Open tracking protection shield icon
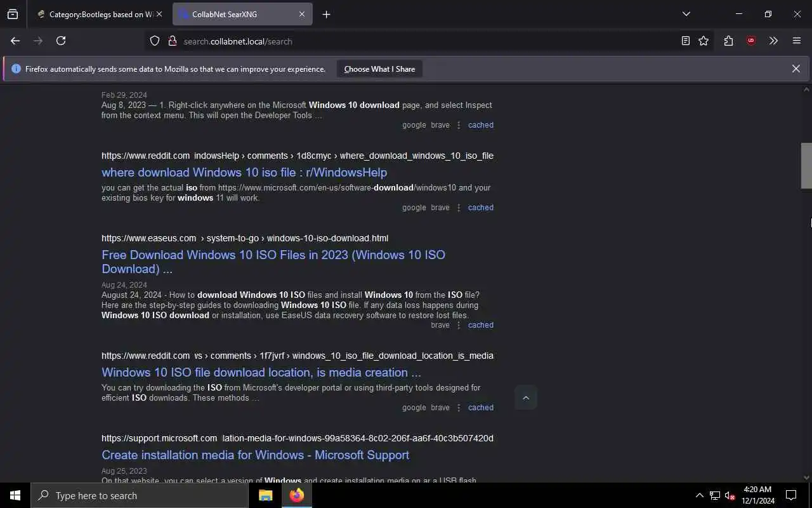812x508 pixels. tap(155, 41)
